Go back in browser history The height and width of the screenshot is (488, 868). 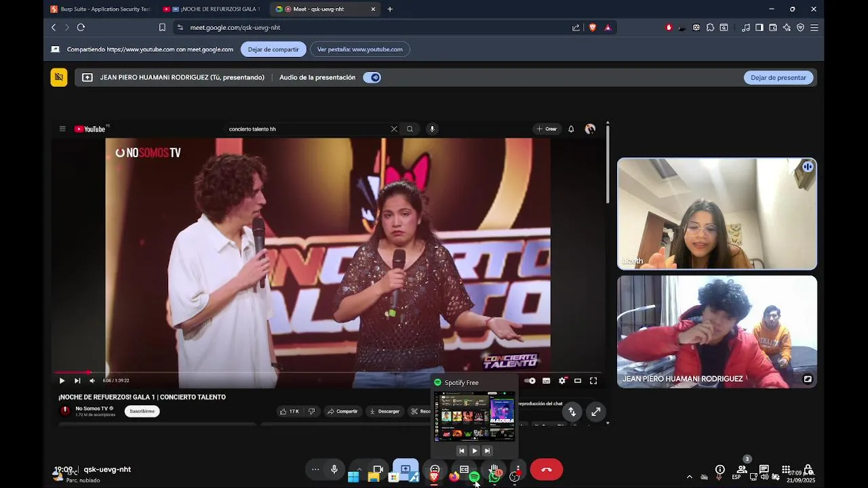click(x=54, y=27)
